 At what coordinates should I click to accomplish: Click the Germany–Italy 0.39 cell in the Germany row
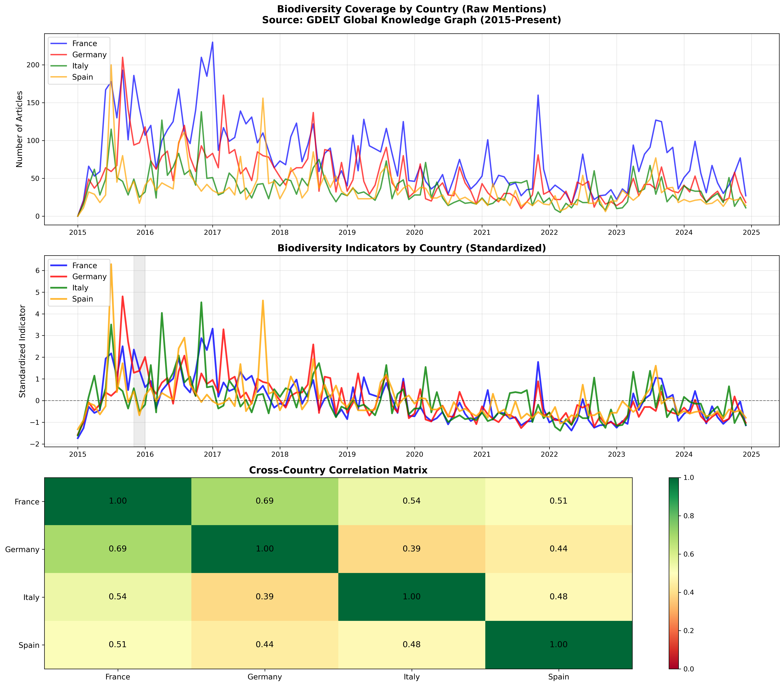pos(412,549)
